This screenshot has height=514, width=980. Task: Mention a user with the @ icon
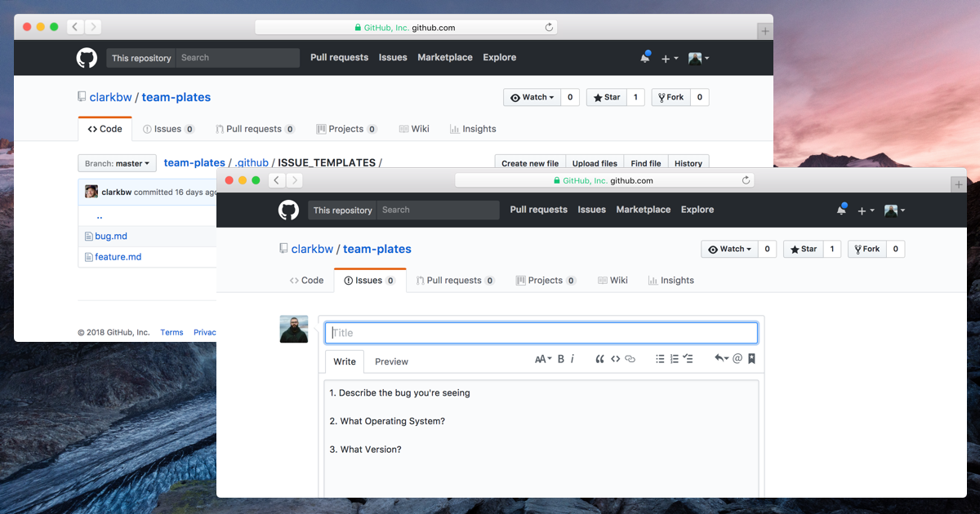pyautogui.click(x=737, y=359)
